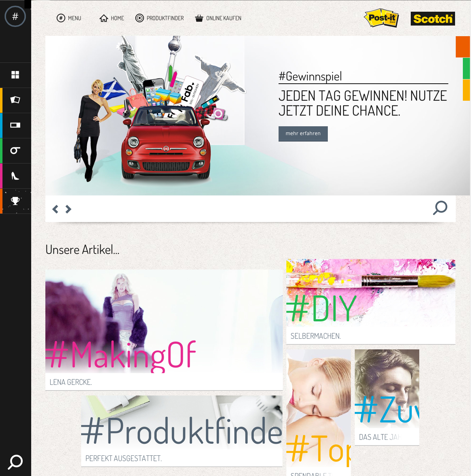Click the Scotch brand logo
This screenshot has height=476, width=471.
point(433,19)
